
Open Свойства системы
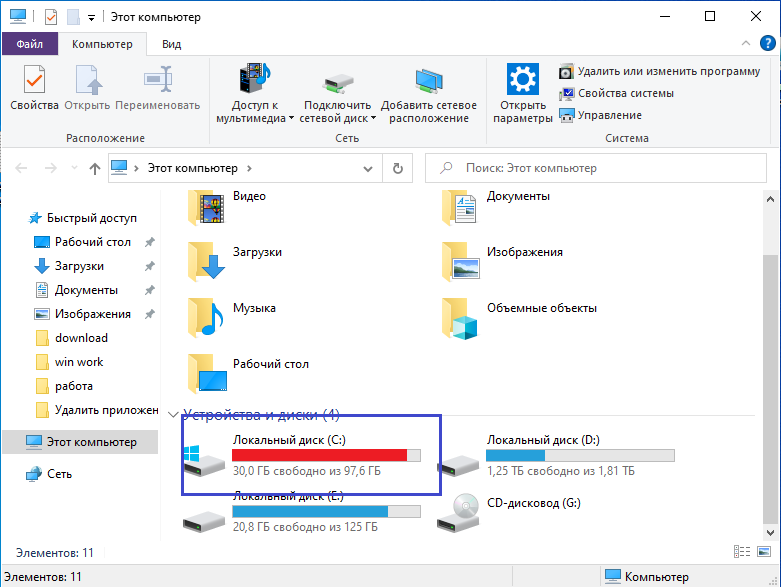pos(617,93)
